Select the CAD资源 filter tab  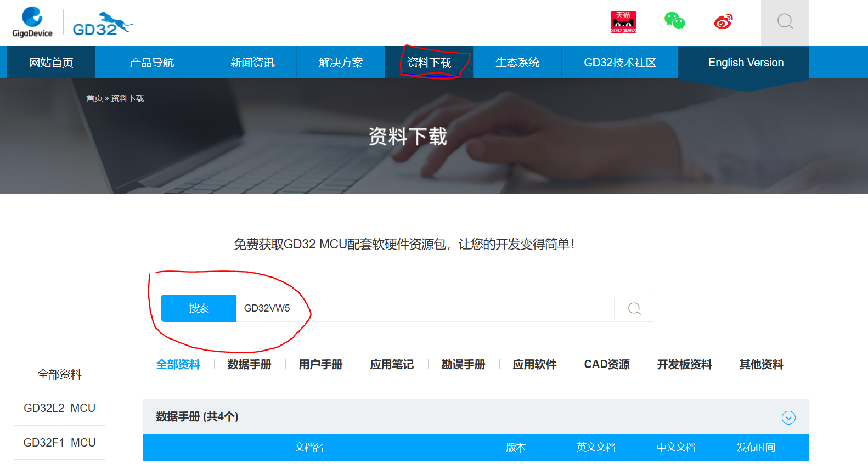click(606, 364)
